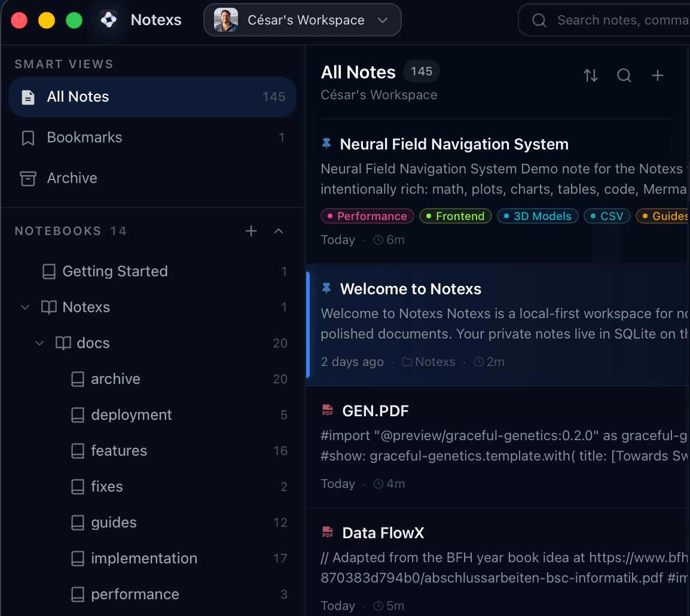
Task: Click the open-book icon beside Notexs
Action: pyautogui.click(x=49, y=307)
